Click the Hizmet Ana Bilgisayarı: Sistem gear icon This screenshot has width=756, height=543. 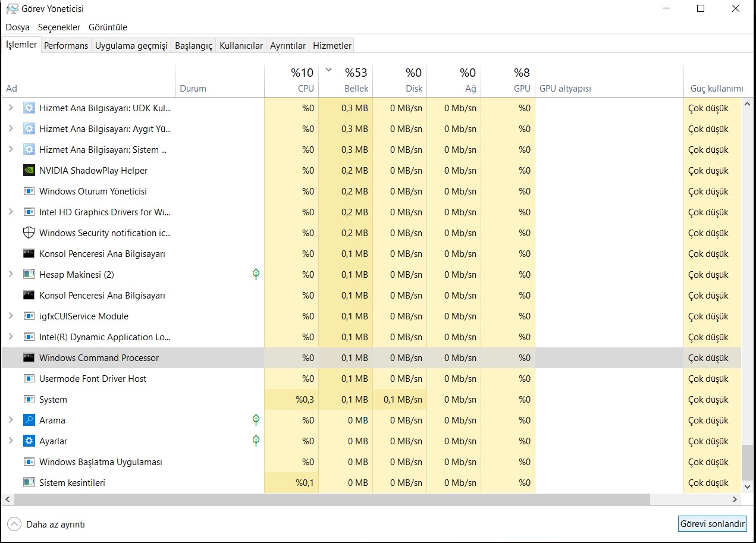point(29,149)
